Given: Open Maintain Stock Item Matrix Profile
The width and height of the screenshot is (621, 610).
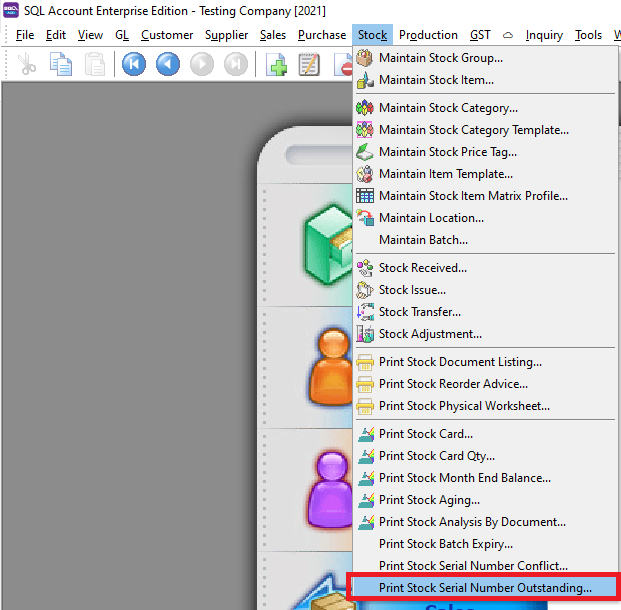Looking at the screenshot, I should tap(472, 196).
